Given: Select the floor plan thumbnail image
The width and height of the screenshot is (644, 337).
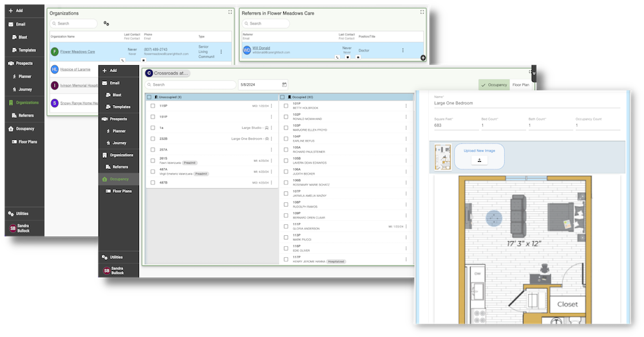Looking at the screenshot, I should (x=442, y=157).
